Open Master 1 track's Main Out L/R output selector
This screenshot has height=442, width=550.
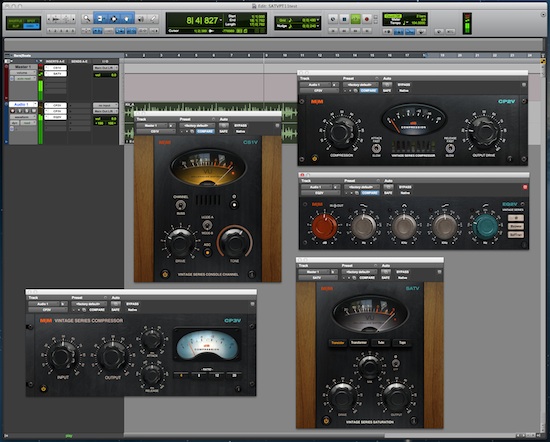(x=105, y=68)
